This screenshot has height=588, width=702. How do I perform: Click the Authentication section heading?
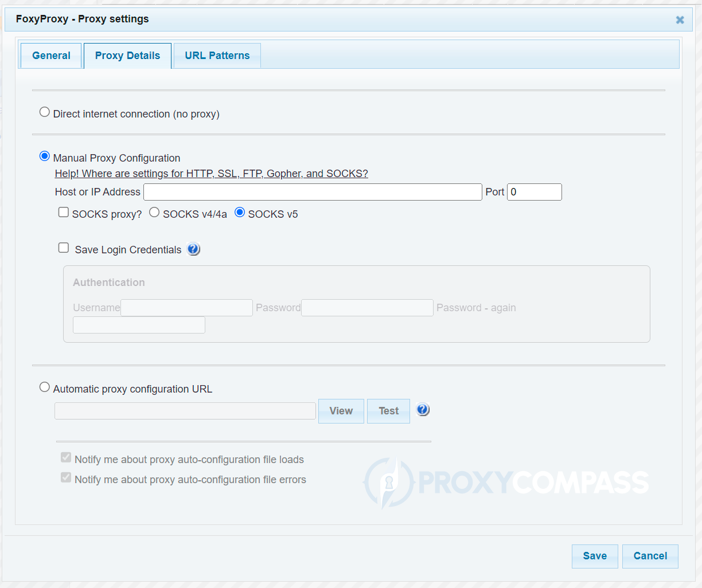[109, 283]
